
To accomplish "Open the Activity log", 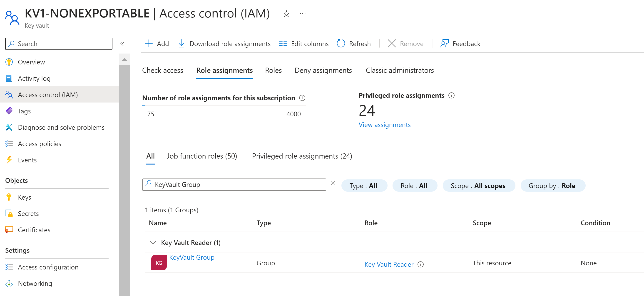I will 34,78.
